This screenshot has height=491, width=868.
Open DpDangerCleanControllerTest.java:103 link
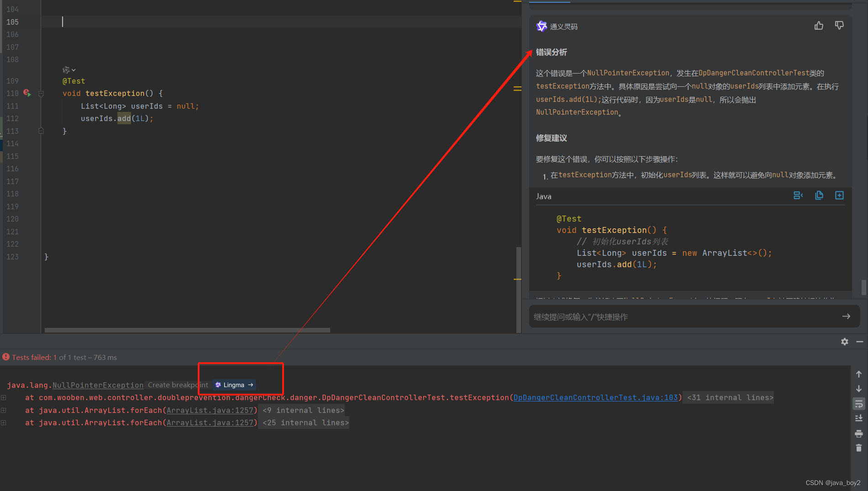[595, 398]
